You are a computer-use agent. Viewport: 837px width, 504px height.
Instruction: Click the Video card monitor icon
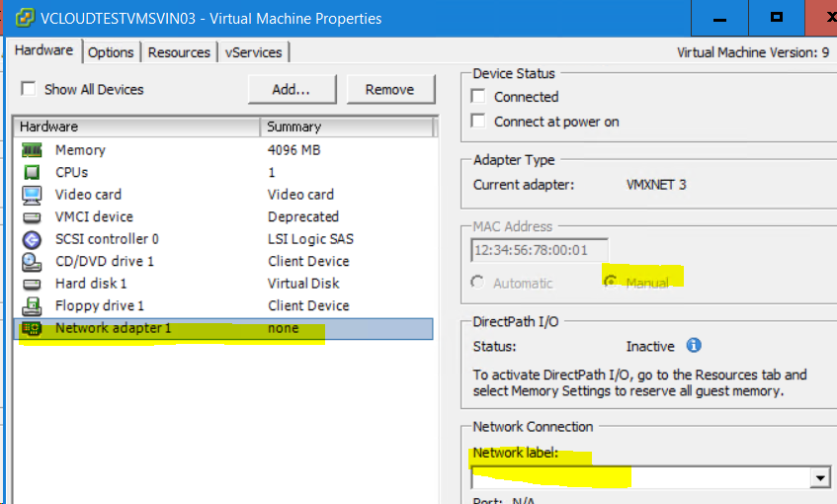pyautogui.click(x=32, y=195)
